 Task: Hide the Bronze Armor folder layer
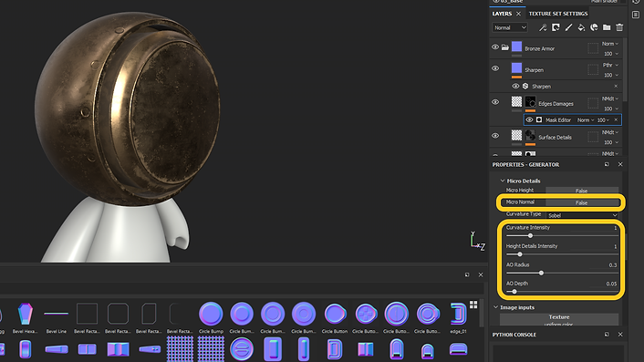[495, 47]
